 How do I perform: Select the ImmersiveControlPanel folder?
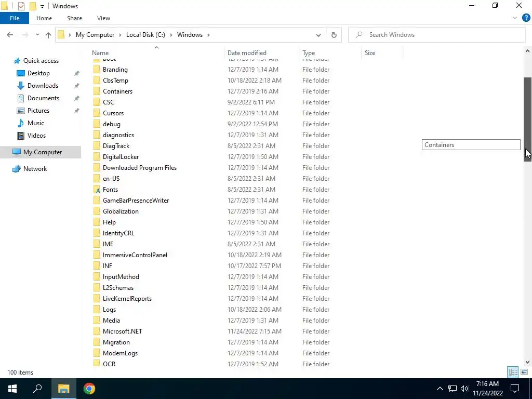(135, 255)
